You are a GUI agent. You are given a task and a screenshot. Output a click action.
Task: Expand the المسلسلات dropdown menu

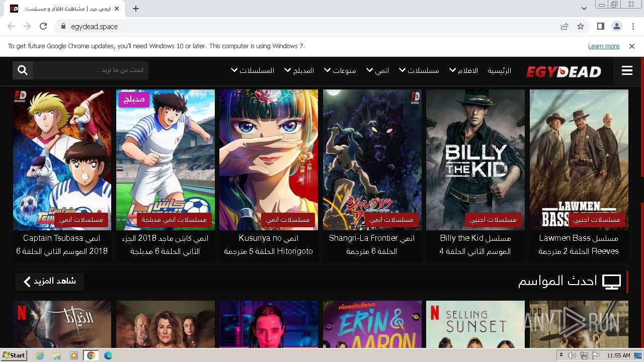253,70
